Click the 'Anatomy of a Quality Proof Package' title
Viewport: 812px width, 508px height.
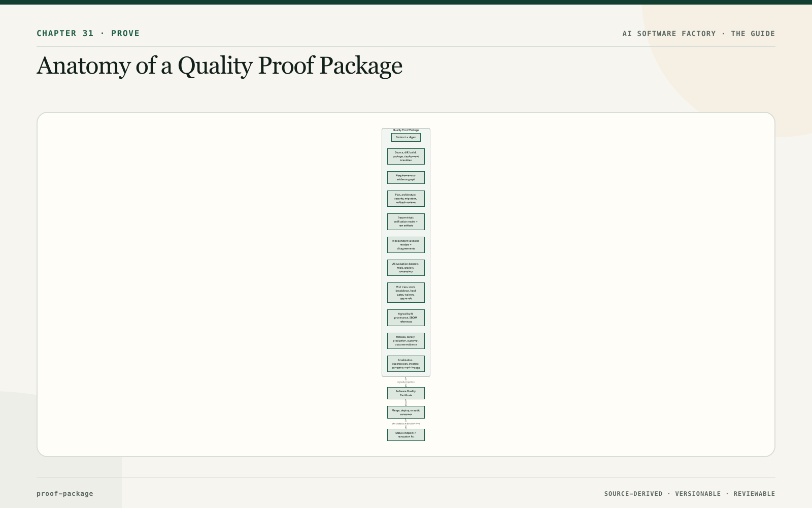click(x=219, y=66)
